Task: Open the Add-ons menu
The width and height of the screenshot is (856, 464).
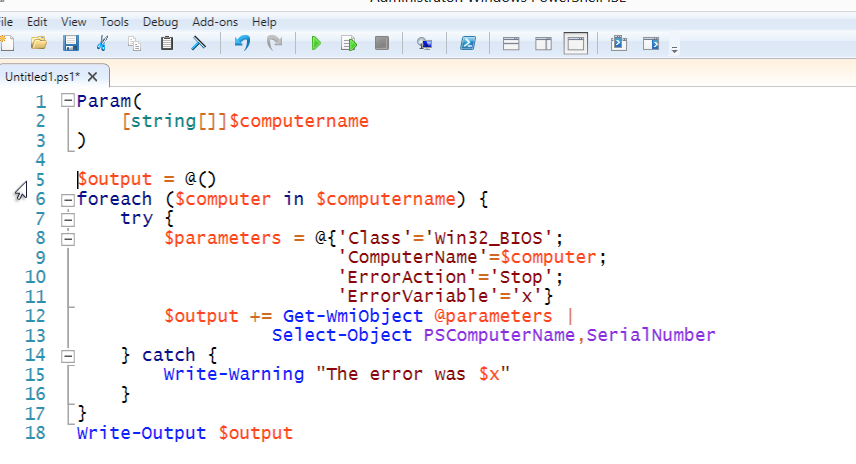Action: point(215,21)
